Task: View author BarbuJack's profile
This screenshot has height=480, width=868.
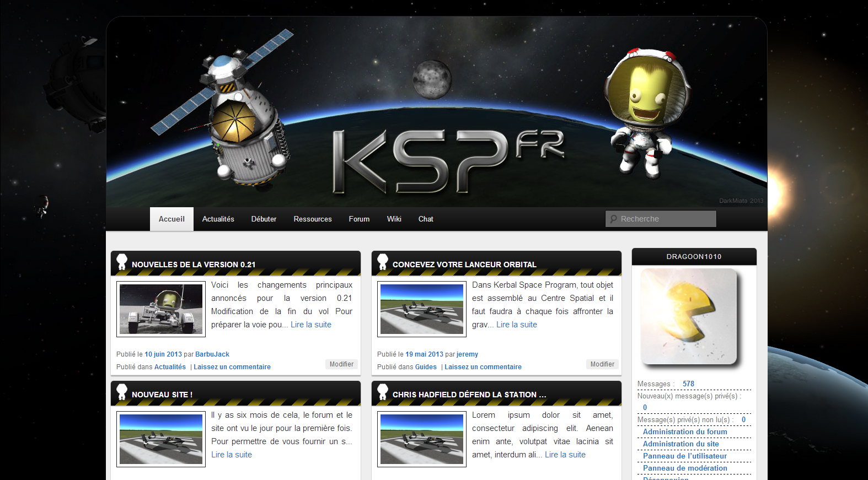Action: point(212,354)
